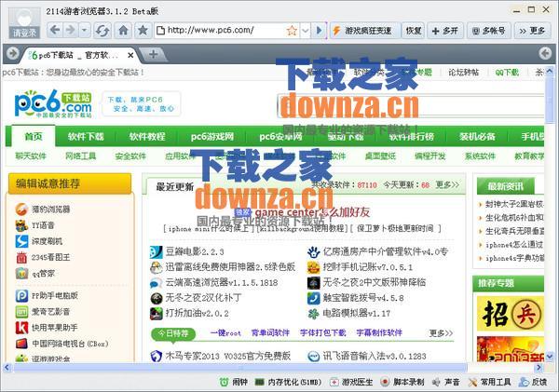This screenshot has height=392, width=559.
Task: Open the 多帐号 multi-account button
Action: click(489, 31)
